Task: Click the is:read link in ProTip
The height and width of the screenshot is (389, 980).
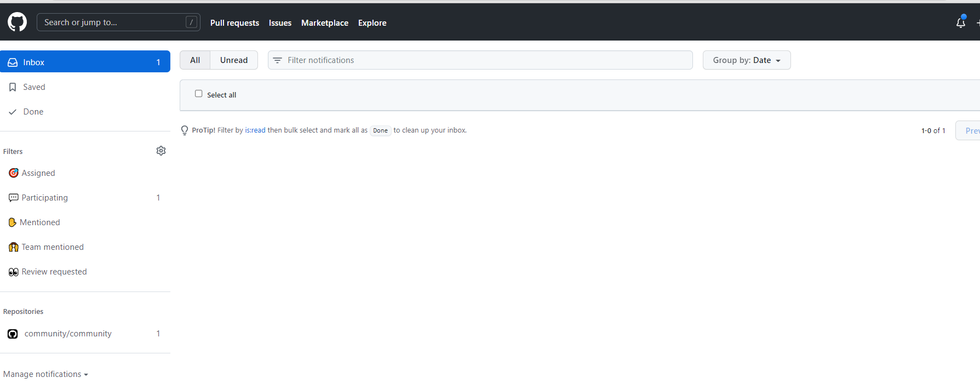Action: click(x=255, y=130)
